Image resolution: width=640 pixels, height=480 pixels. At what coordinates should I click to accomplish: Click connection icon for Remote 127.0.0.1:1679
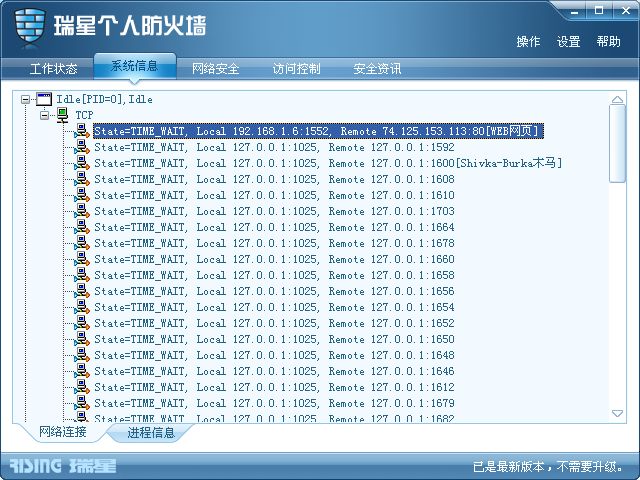(82, 403)
